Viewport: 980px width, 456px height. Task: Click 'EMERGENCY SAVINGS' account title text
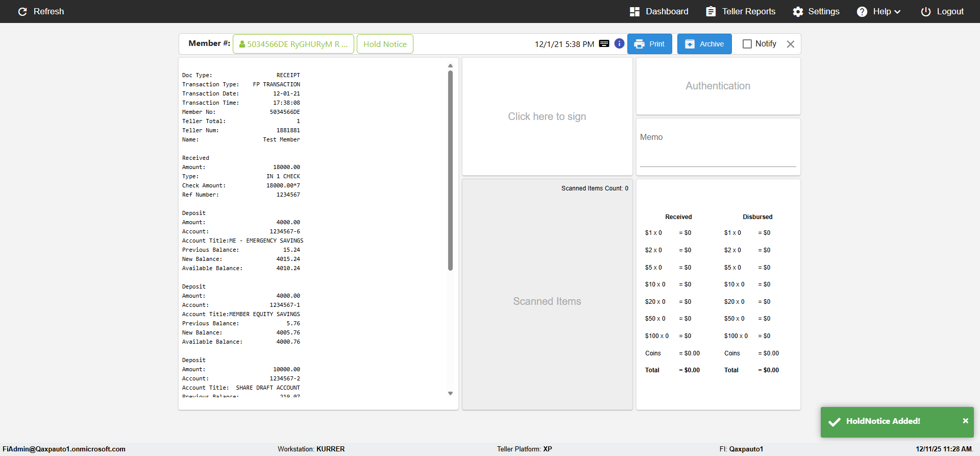[275, 241]
